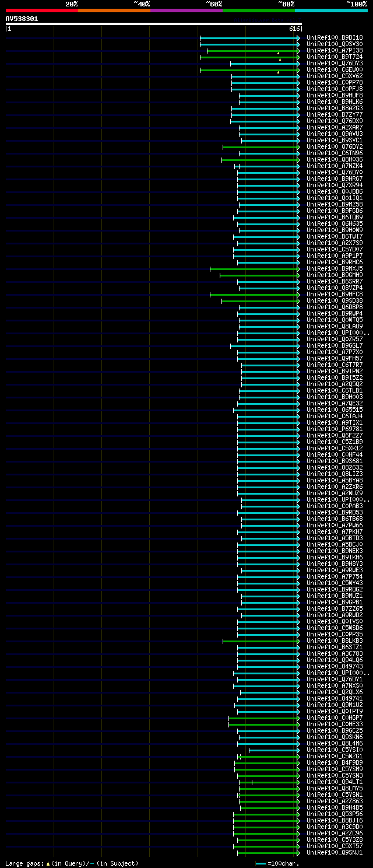Open the UniRef100_C0PP35 hit
The image size is (373, 868).
click(335, 634)
